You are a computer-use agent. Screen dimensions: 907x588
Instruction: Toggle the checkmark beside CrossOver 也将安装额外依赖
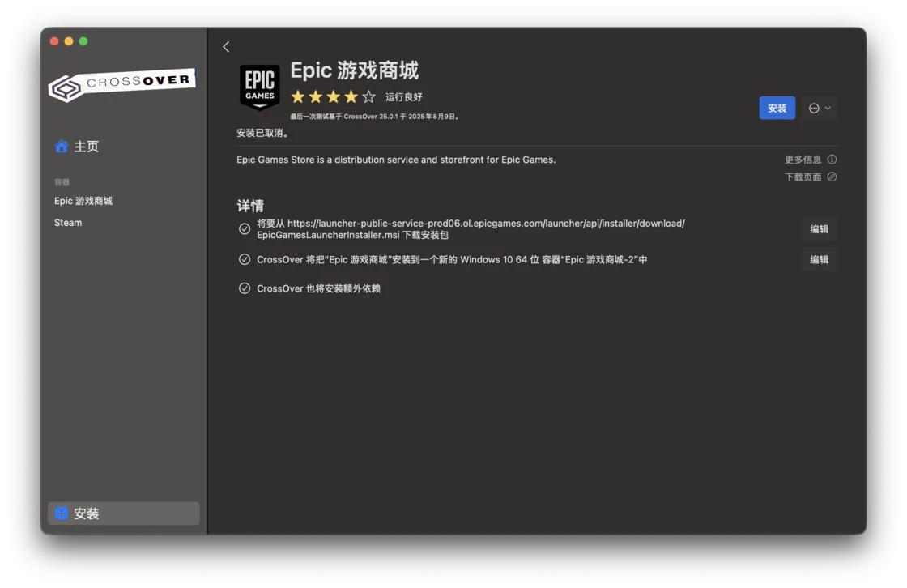coord(245,288)
